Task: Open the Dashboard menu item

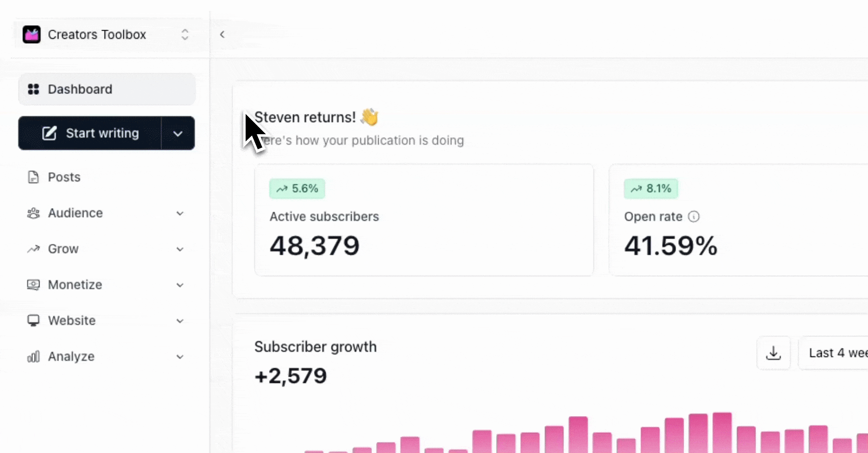Action: (x=107, y=89)
